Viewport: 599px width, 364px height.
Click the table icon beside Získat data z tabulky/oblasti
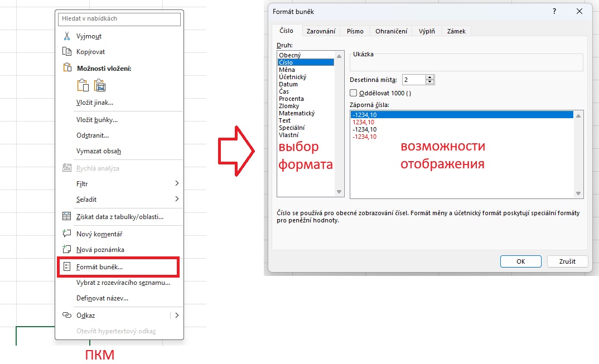point(67,216)
